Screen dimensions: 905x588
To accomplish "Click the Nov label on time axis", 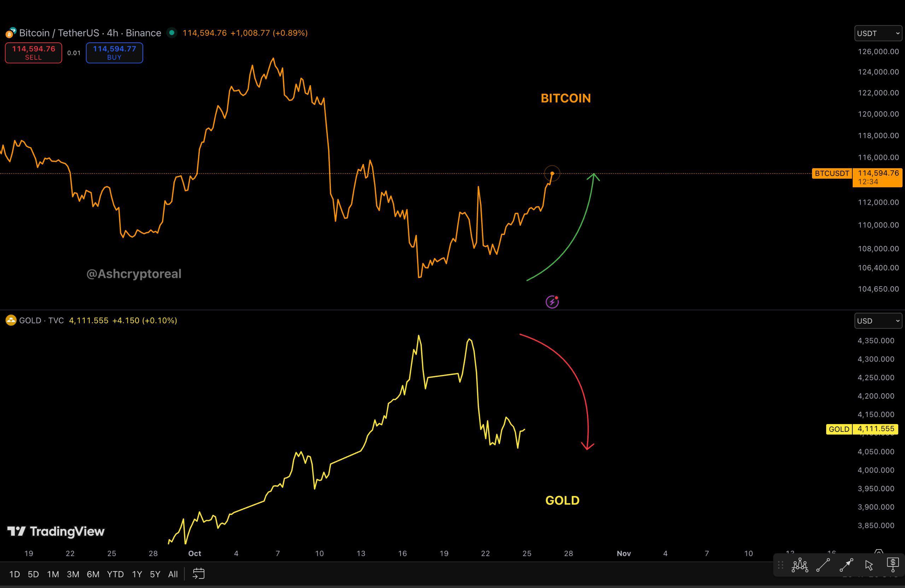I will click(x=624, y=553).
